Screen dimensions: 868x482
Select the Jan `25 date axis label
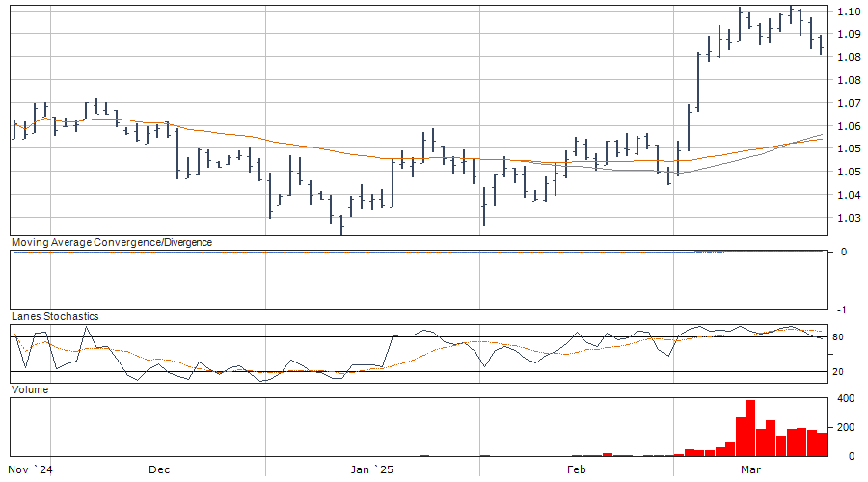[371, 470]
